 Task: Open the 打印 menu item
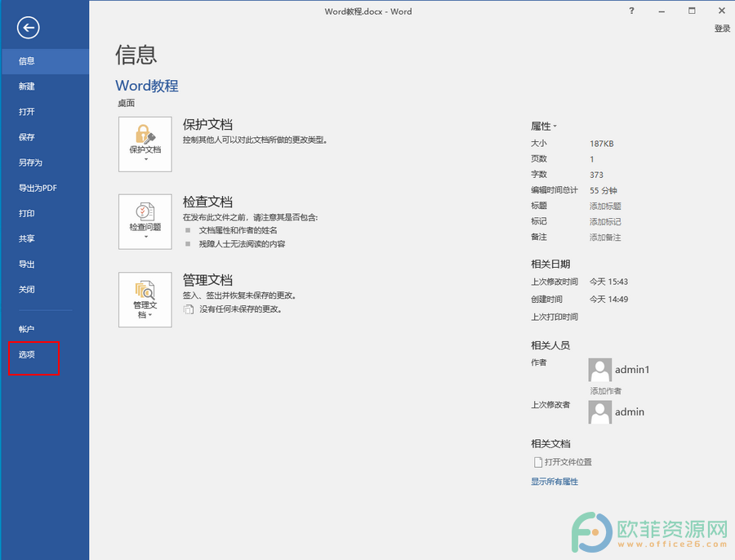coord(45,213)
